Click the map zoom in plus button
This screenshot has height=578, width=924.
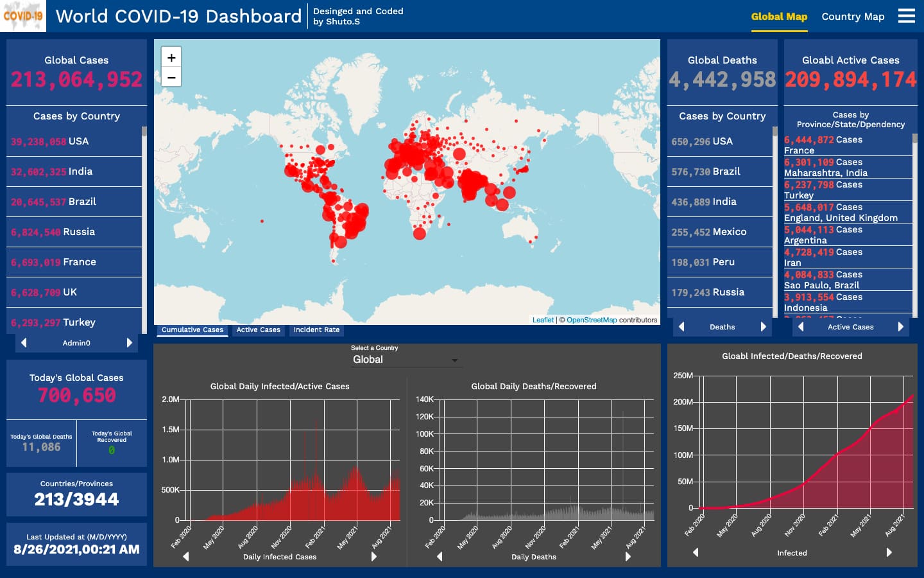point(171,57)
